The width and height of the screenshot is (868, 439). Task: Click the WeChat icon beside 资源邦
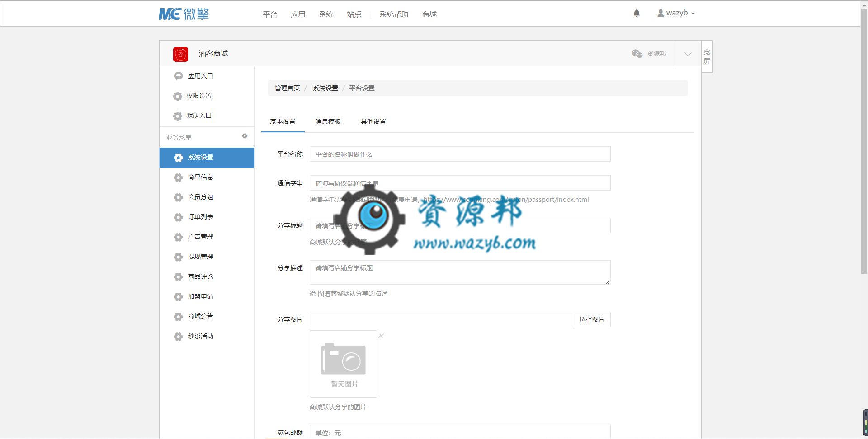(x=637, y=53)
